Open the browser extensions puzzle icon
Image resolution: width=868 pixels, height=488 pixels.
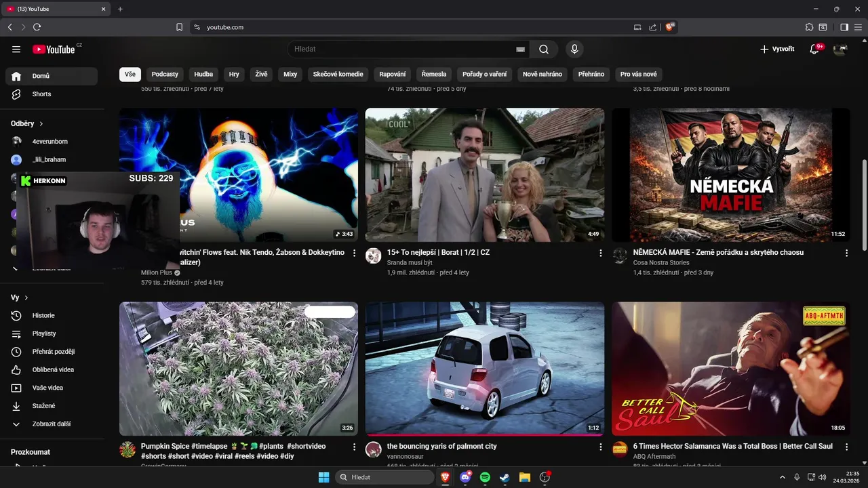click(x=809, y=27)
